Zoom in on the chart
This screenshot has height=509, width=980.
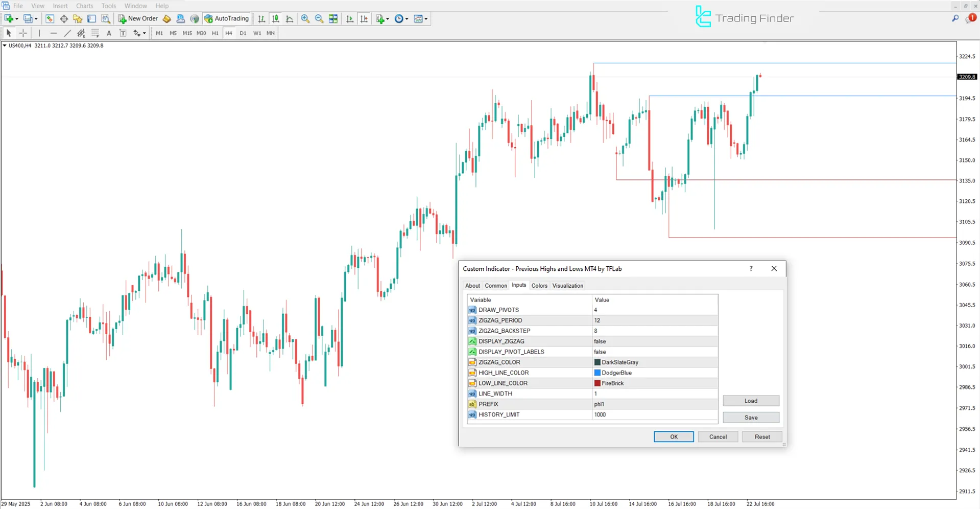tap(305, 19)
